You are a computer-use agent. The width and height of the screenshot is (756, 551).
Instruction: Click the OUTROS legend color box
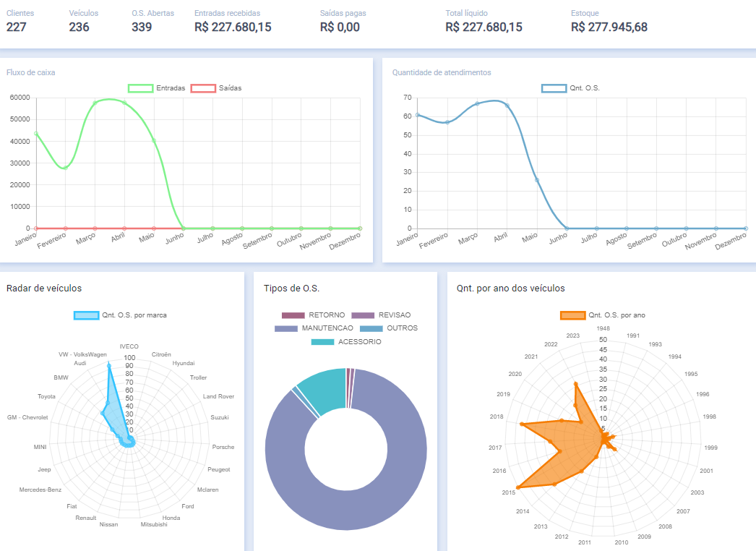click(371, 328)
